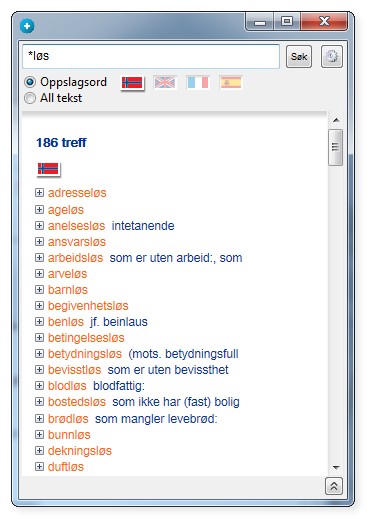The width and height of the screenshot is (367, 519).
Task: Select the All tekst radio button
Action: (30, 98)
